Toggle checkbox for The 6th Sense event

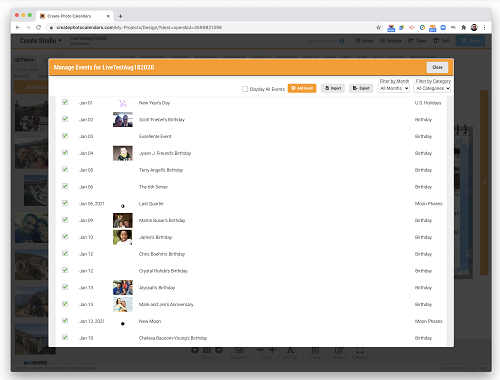coord(65,186)
